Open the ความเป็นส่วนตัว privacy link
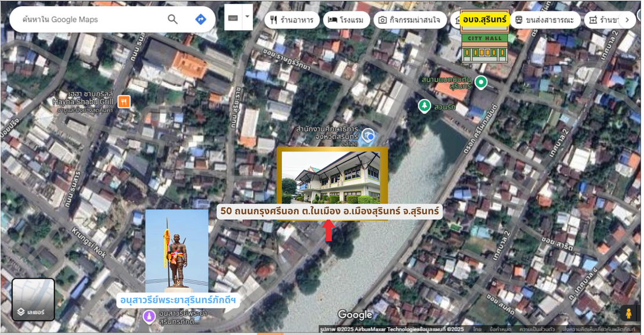This screenshot has width=644, height=335. 537,329
